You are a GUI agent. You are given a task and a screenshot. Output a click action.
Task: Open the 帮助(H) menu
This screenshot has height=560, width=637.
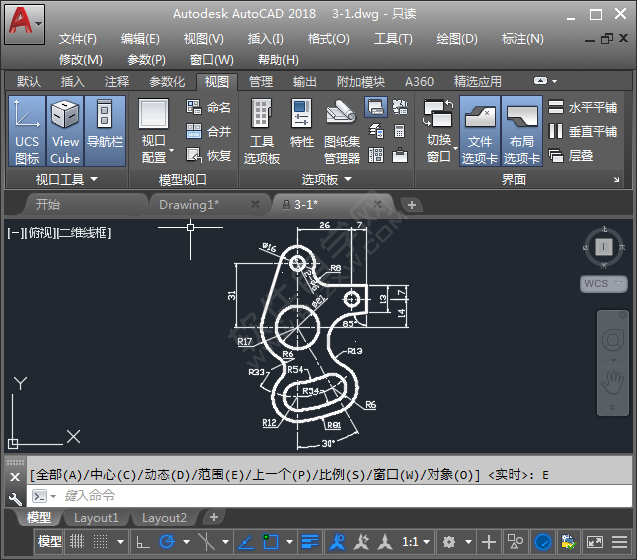tap(278, 60)
